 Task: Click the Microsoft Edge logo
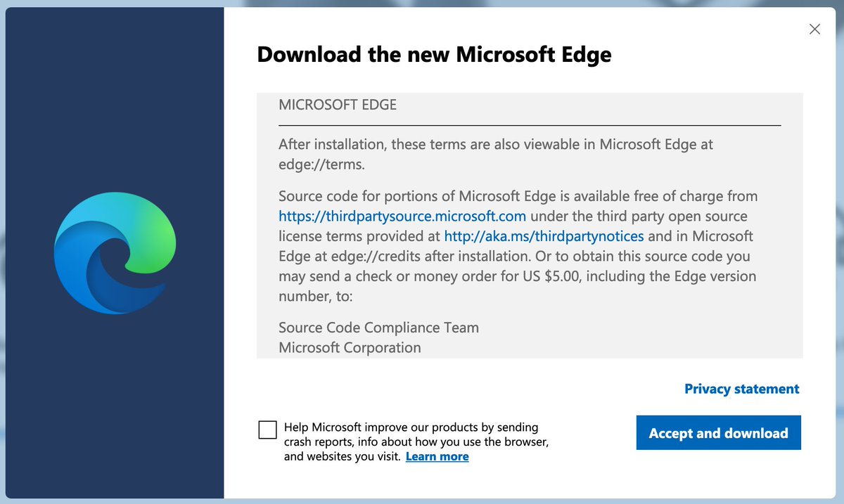pyautogui.click(x=115, y=252)
